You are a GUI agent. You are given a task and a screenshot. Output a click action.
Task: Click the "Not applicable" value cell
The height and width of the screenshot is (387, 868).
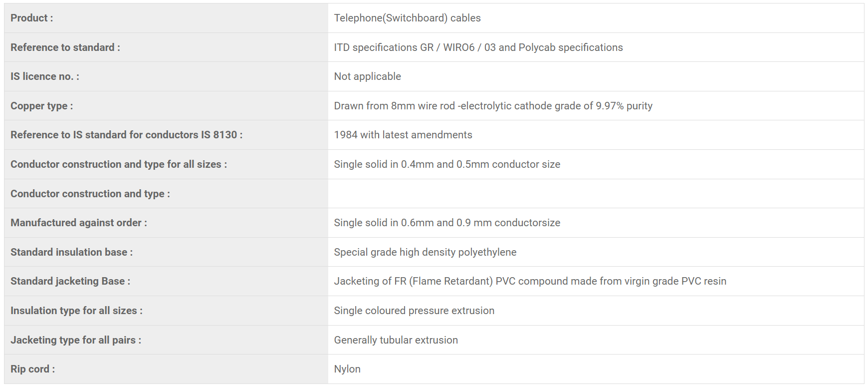coord(367,76)
